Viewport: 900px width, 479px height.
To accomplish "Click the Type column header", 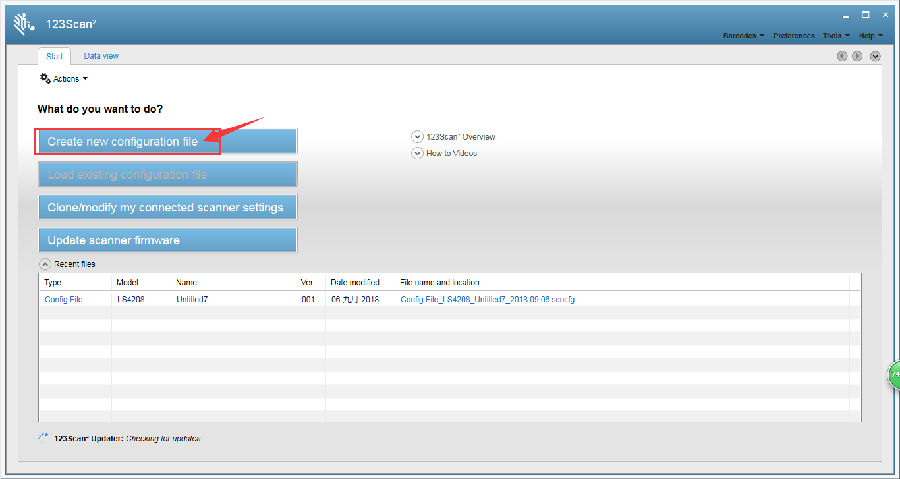I will coord(53,282).
